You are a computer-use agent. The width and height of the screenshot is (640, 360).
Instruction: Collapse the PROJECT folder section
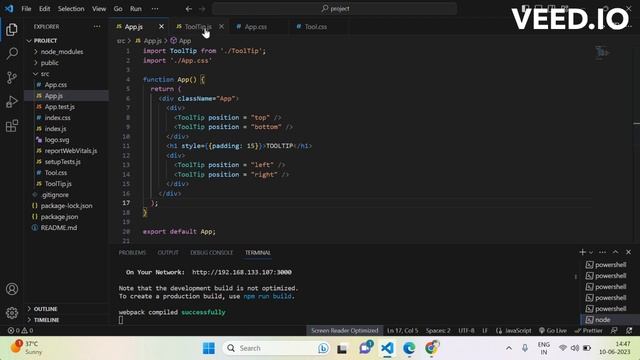click(45, 41)
